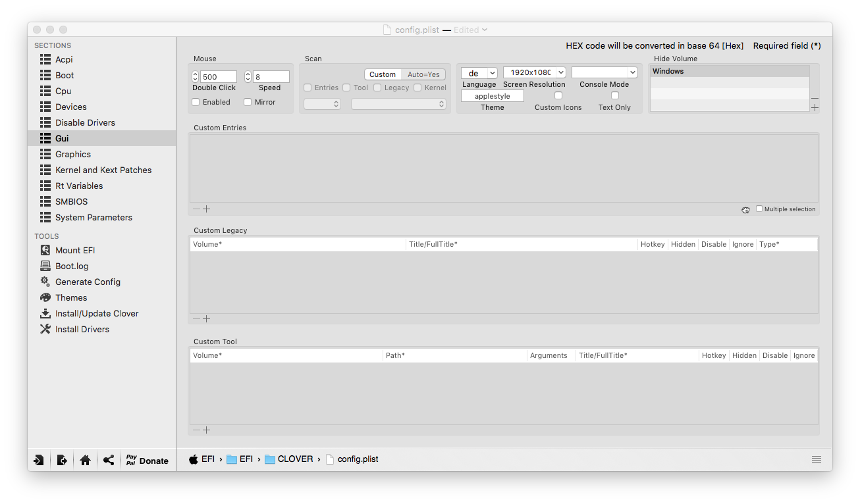The width and height of the screenshot is (860, 504).
Task: Adjust the Double Click stepper
Action: click(196, 77)
